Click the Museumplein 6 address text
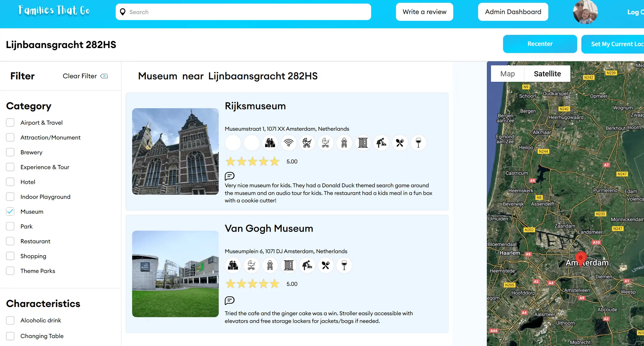Screen dimensions: 644x346 [x=286, y=251]
